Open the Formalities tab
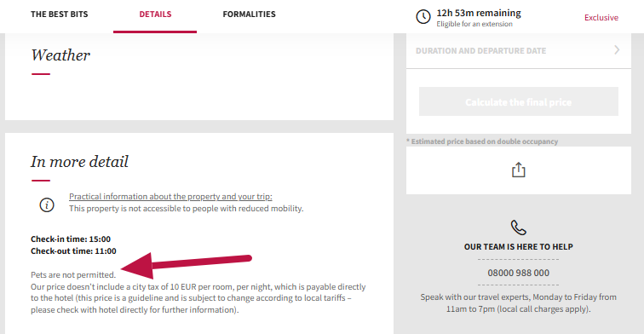 pyautogui.click(x=249, y=14)
